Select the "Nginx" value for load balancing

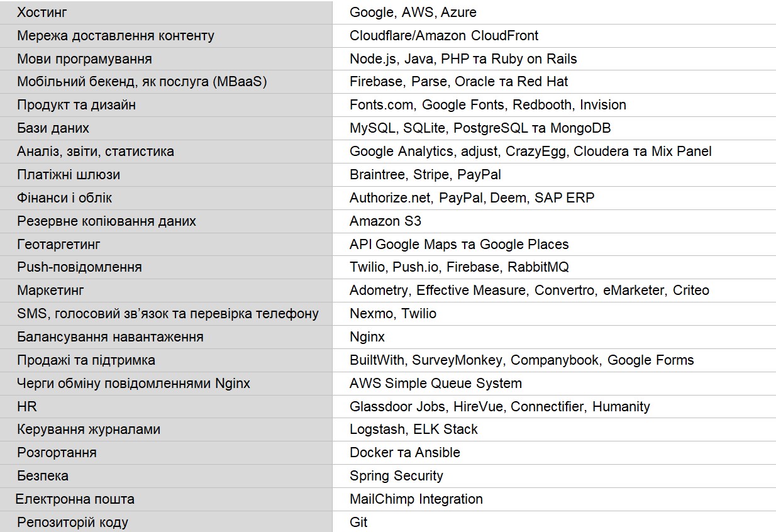click(x=367, y=337)
